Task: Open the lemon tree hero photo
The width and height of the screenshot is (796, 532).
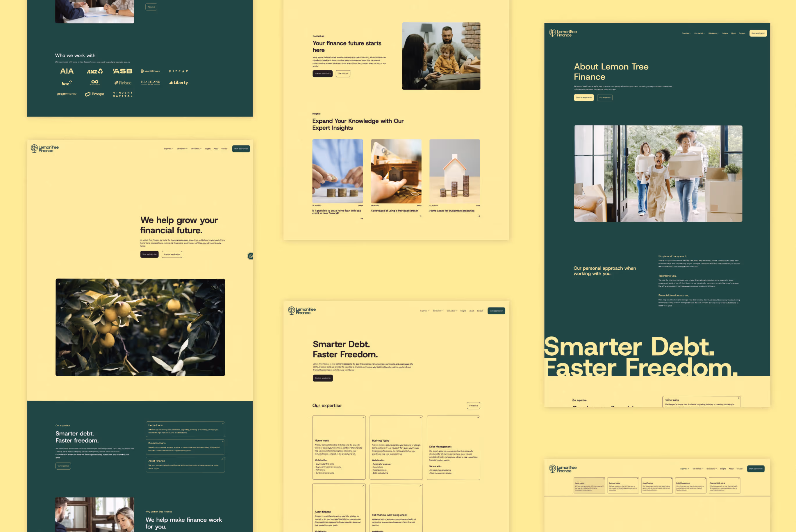Action: pos(140,327)
